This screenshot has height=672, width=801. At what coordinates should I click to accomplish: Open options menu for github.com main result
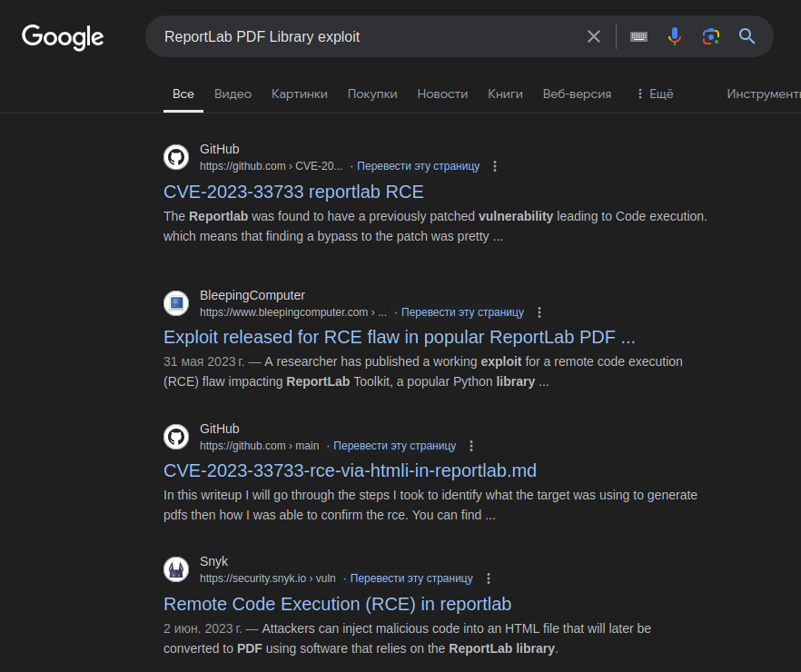471,446
